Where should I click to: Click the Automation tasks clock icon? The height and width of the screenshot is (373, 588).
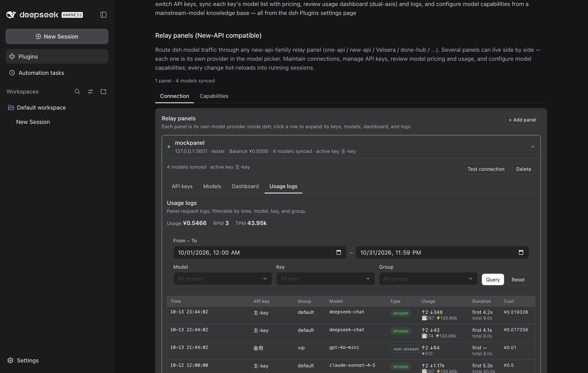pos(12,73)
